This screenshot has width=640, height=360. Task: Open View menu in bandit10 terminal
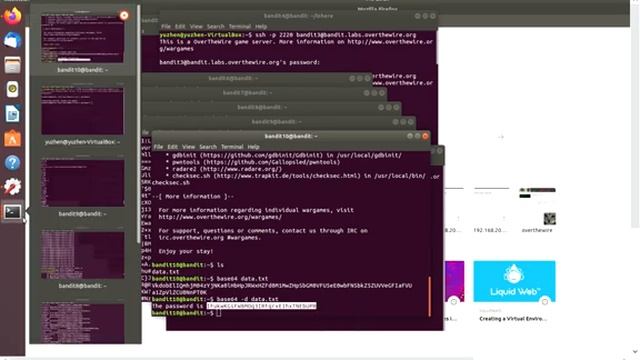188,147
